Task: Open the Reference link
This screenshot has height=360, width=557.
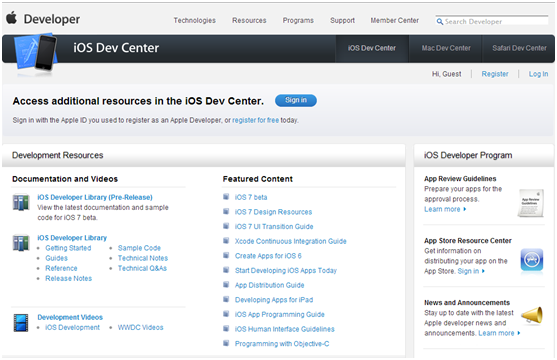Action: point(61,268)
